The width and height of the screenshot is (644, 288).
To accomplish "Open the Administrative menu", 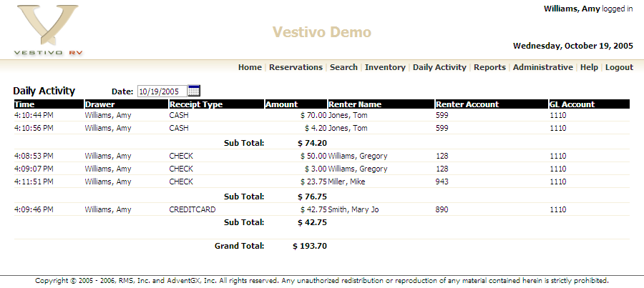I will [543, 67].
